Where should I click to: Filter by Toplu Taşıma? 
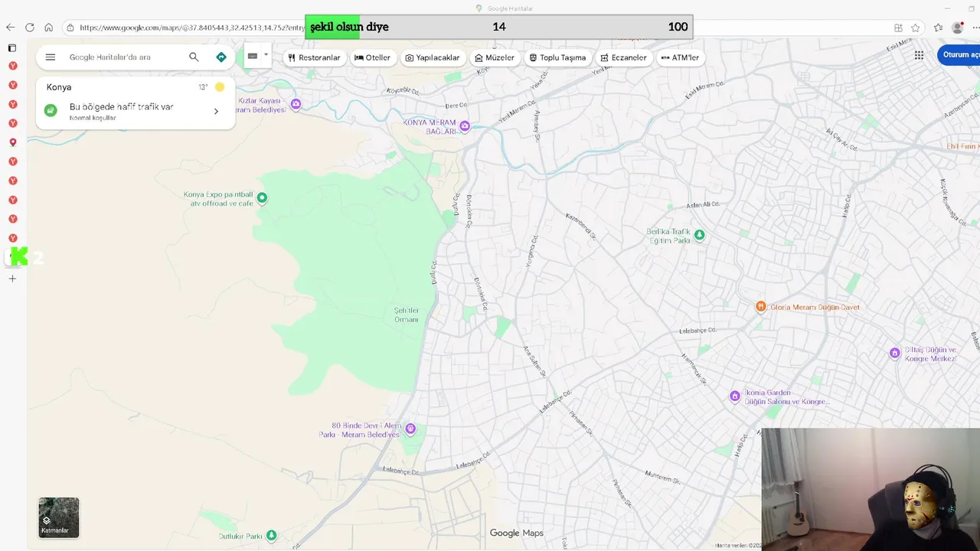pyautogui.click(x=557, y=57)
